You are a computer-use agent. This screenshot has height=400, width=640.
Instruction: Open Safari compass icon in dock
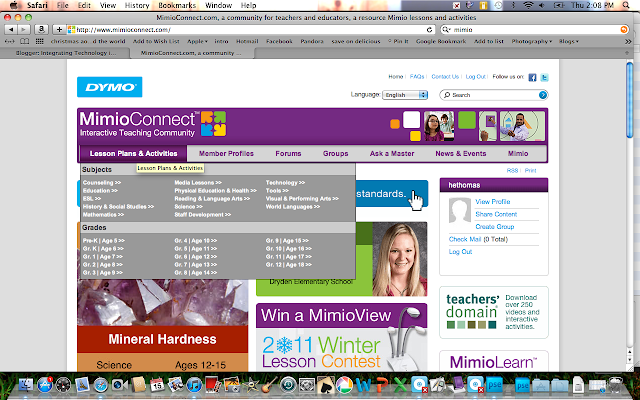[x=100, y=384]
